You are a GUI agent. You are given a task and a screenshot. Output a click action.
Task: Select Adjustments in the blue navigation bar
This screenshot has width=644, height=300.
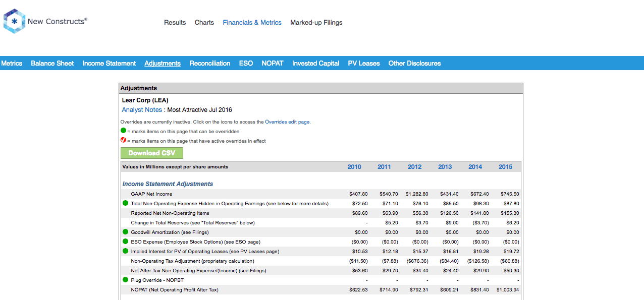pos(163,63)
